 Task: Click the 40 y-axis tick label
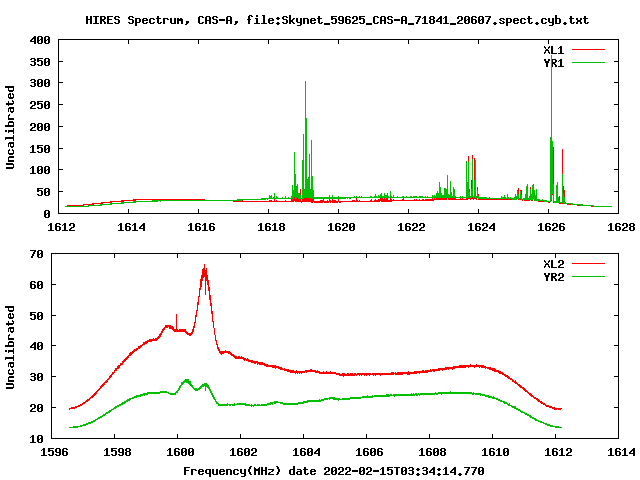click(37, 346)
